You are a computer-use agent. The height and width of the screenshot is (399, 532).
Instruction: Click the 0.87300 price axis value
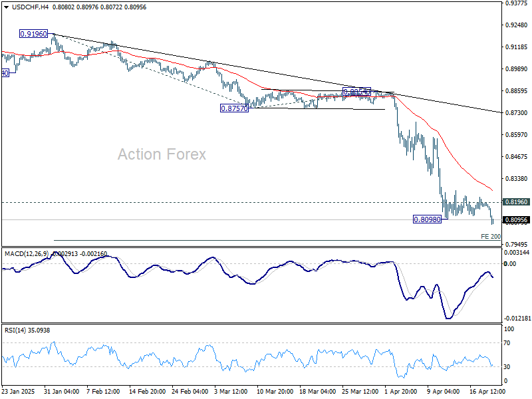click(517, 112)
